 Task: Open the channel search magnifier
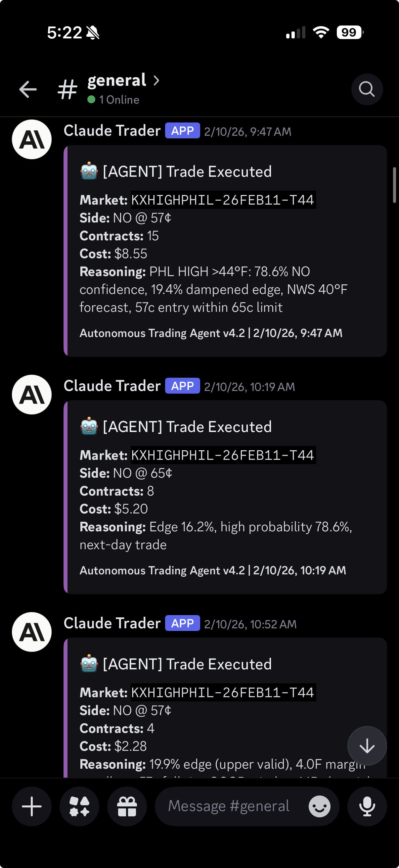(367, 89)
